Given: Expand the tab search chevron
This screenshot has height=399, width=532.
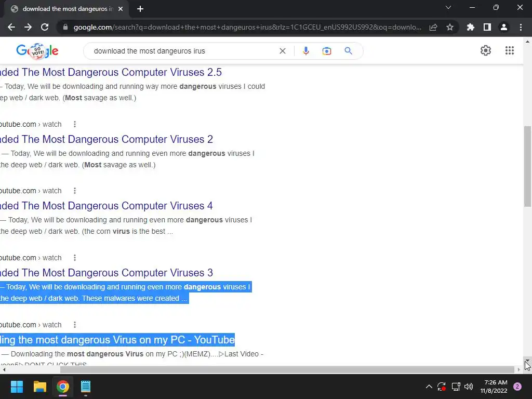Looking at the screenshot, I should point(448,7).
